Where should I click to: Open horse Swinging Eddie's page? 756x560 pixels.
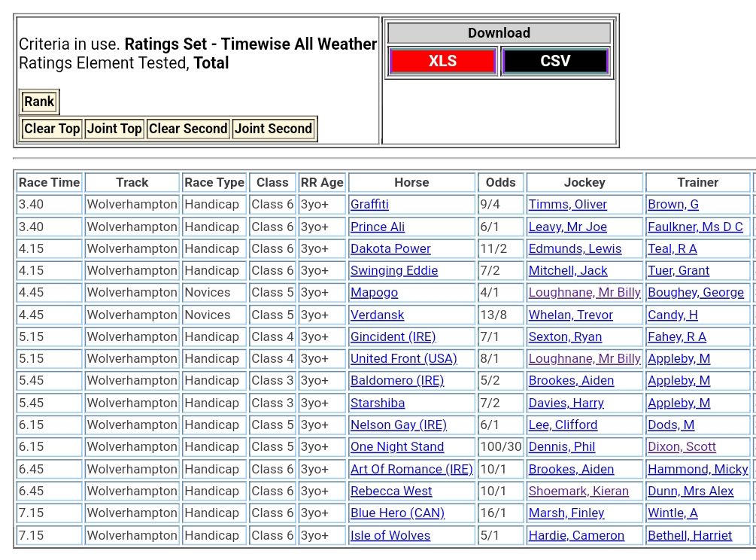[393, 271]
